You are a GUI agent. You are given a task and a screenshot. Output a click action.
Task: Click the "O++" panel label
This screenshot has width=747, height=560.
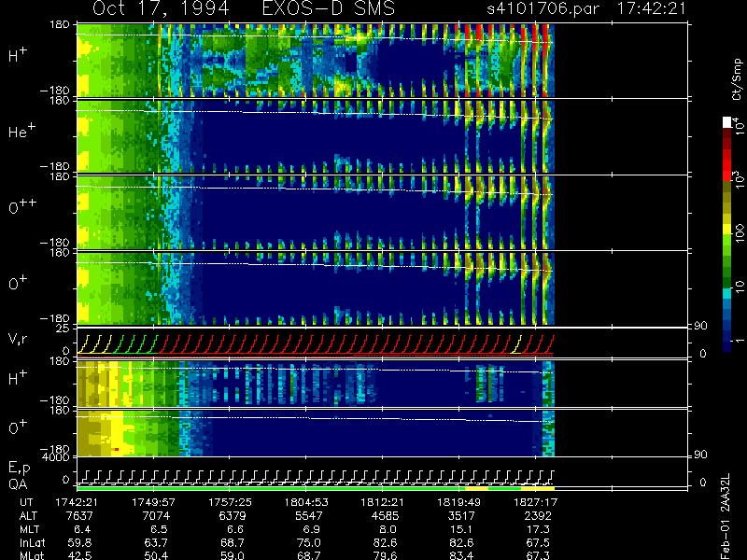(x=21, y=206)
